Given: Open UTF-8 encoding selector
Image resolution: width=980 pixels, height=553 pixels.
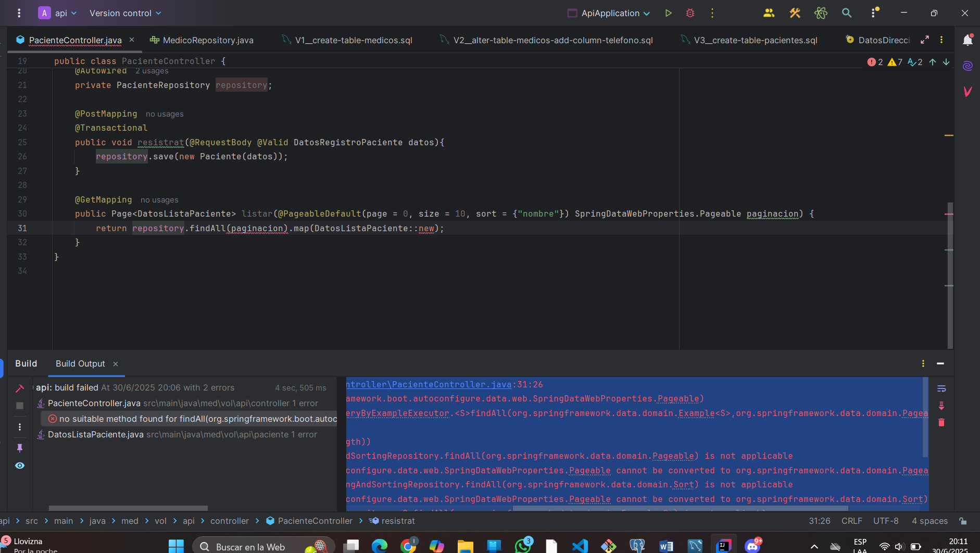Looking at the screenshot, I should [x=886, y=521].
